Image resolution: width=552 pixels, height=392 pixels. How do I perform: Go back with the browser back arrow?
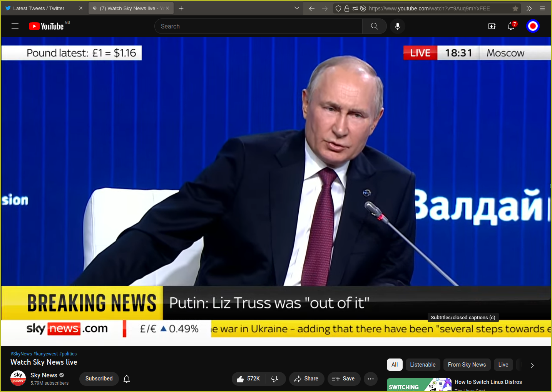(312, 8)
